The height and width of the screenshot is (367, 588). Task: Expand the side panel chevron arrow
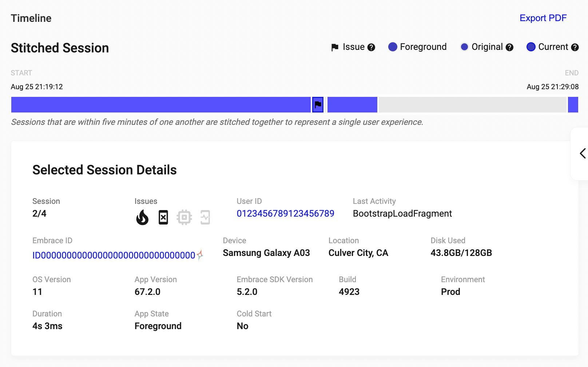[x=583, y=153]
